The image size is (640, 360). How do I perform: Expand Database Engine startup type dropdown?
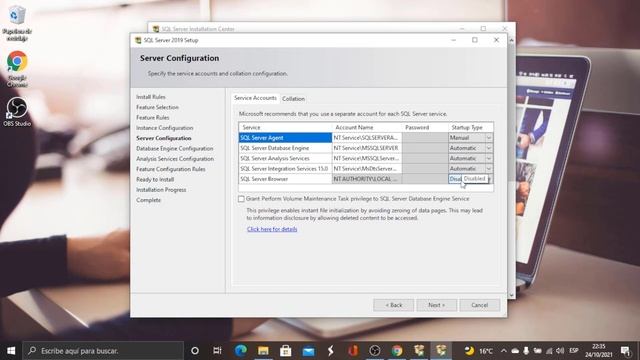click(x=489, y=148)
